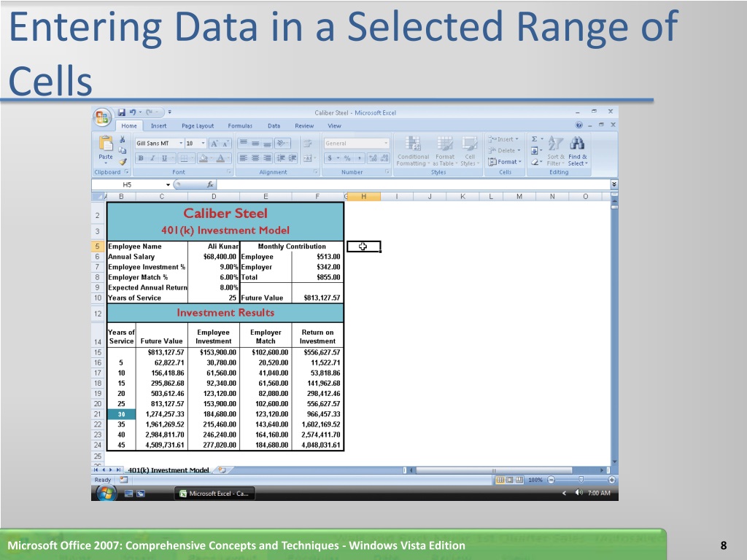The width and height of the screenshot is (747, 560).
Task: Open Customize Quick Access Toolbar arrow
Action: [x=169, y=112]
